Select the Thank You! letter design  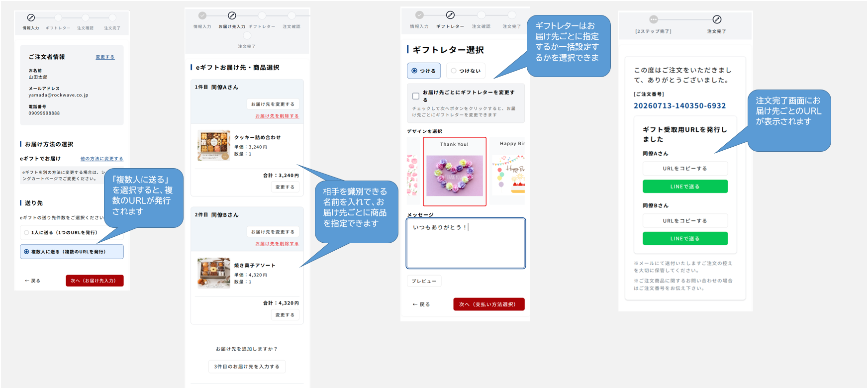[x=455, y=172]
